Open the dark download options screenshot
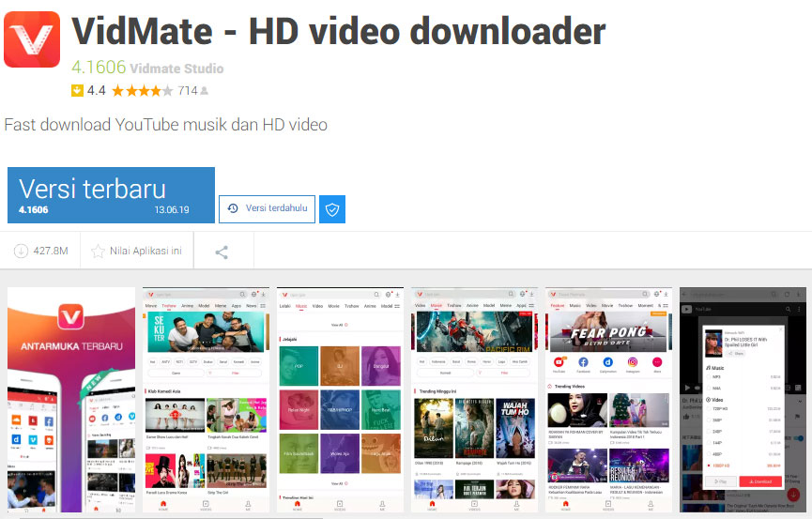 743,400
